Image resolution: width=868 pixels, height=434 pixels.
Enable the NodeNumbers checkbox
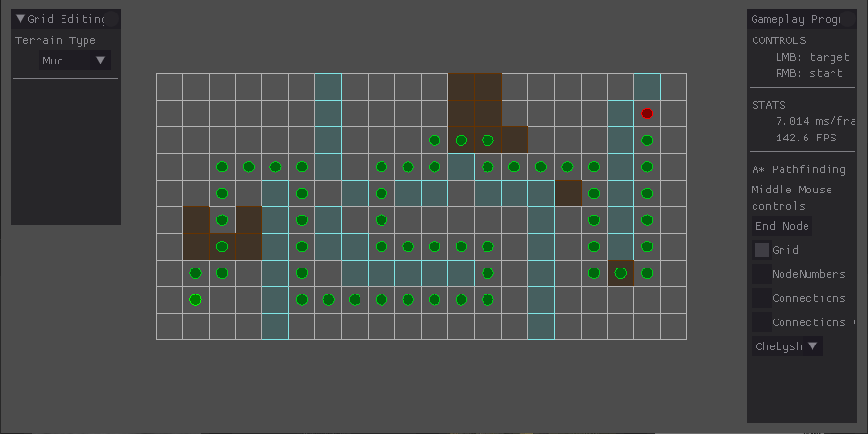761,274
